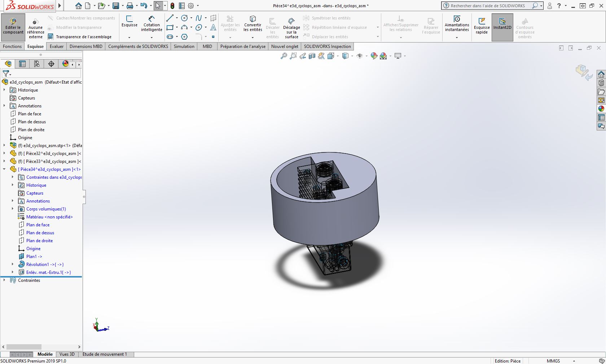This screenshot has width=606, height=364.
Task: Open the unit system MMGS selector
Action: pos(553,361)
